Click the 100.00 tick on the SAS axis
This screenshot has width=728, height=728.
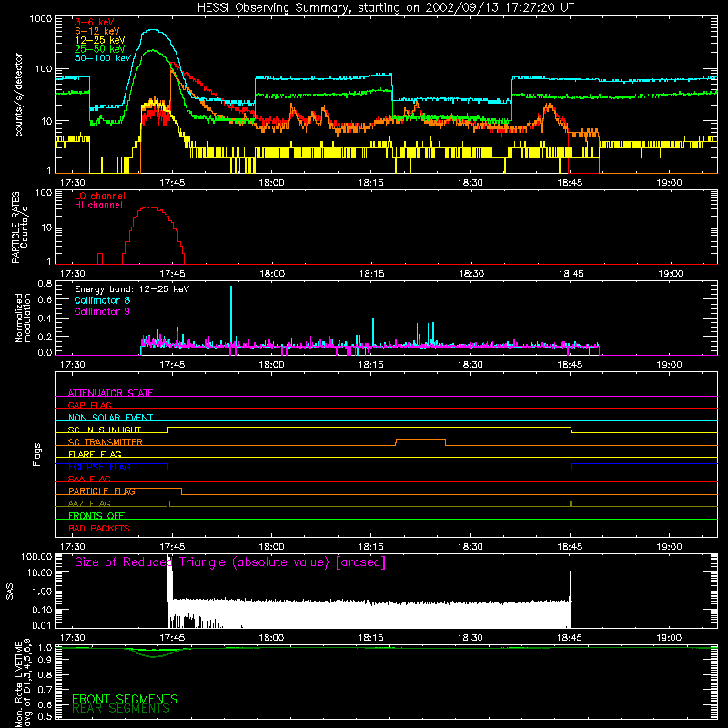point(36,556)
